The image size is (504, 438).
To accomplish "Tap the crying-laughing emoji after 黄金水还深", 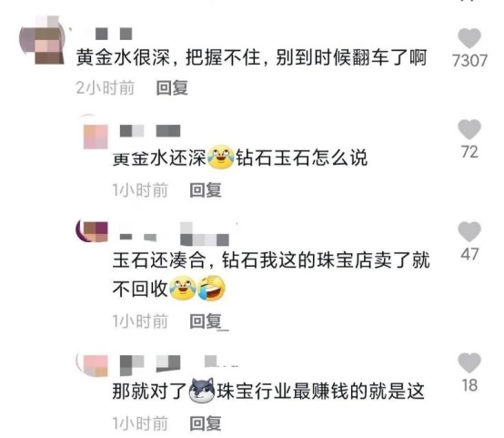I will tap(220, 157).
